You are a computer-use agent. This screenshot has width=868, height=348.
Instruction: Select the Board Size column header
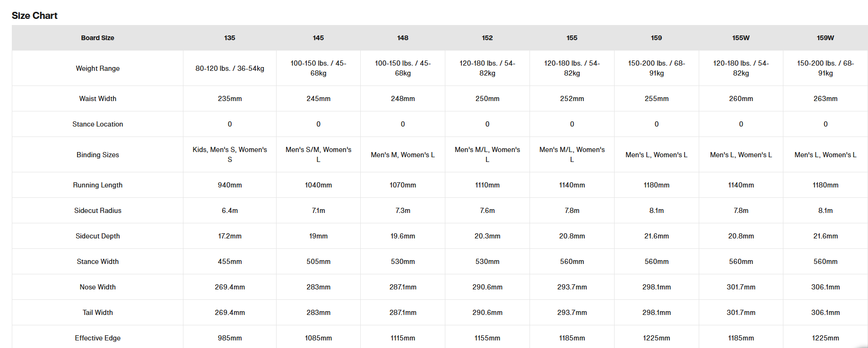[x=97, y=38]
